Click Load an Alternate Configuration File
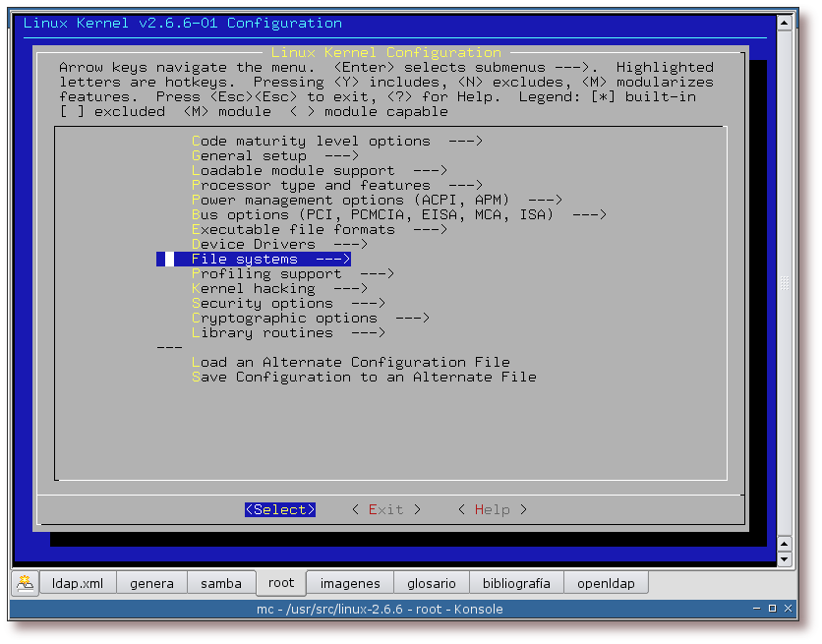 point(350,363)
